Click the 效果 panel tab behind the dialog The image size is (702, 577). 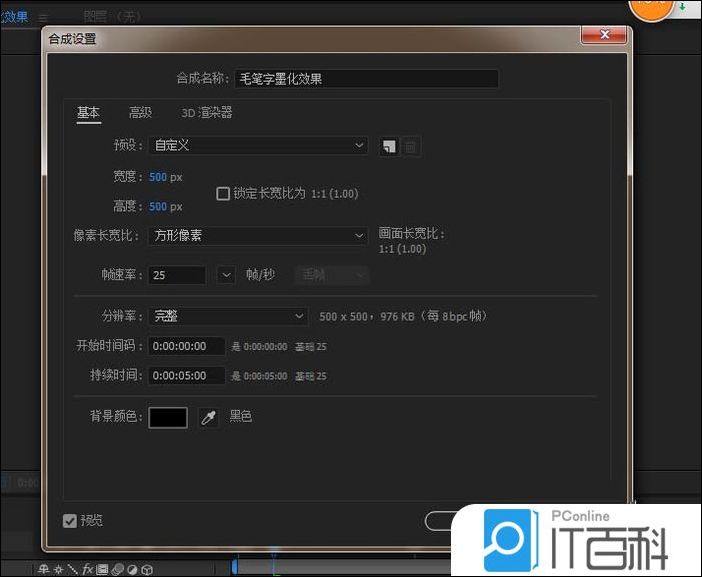coord(14,17)
